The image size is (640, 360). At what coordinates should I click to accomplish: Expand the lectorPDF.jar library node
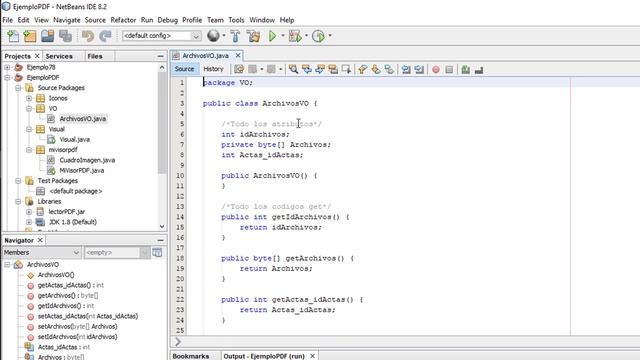click(29, 211)
